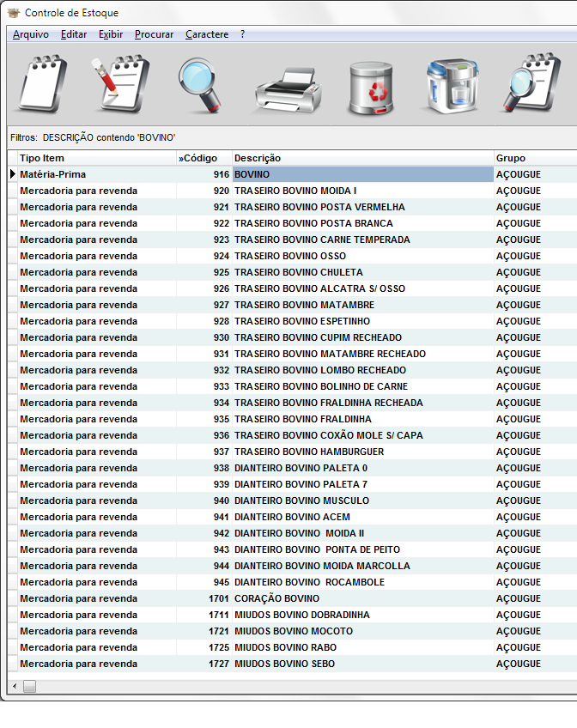577x728 pixels.
Task: Click the blank notepad new item icon
Action: [x=42, y=84]
